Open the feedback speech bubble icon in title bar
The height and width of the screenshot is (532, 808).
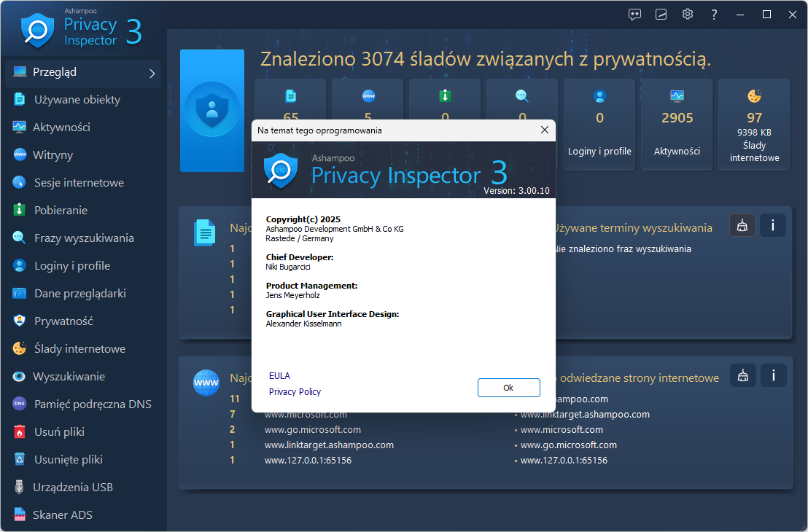pyautogui.click(x=635, y=15)
